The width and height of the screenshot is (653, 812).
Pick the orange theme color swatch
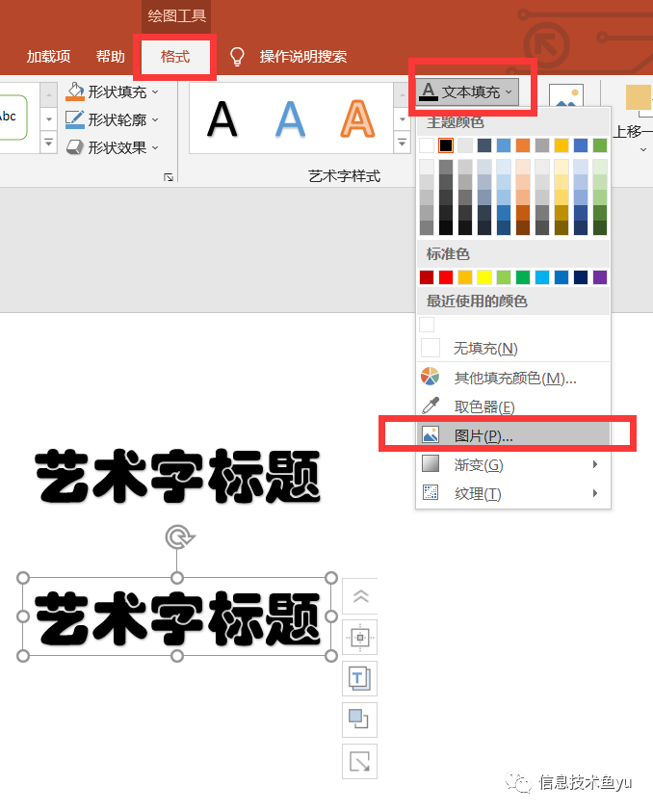523,145
